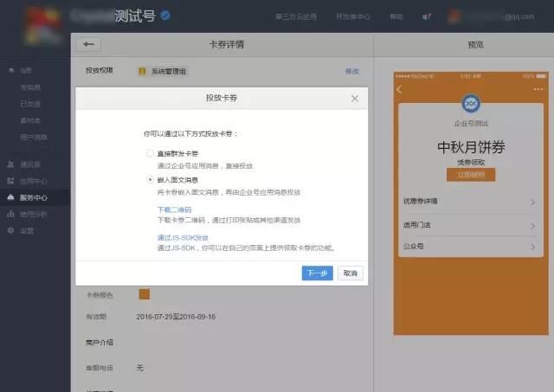The width and height of the screenshot is (554, 392).
Task: Click the 取消 button
Action: pyautogui.click(x=350, y=273)
